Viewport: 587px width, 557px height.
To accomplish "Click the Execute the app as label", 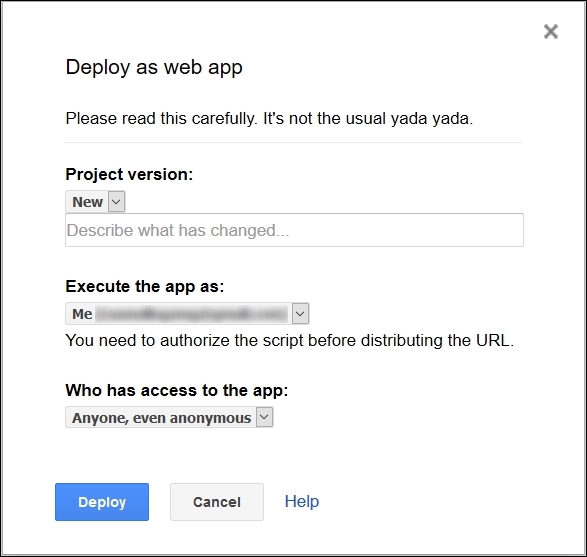I will tap(145, 286).
